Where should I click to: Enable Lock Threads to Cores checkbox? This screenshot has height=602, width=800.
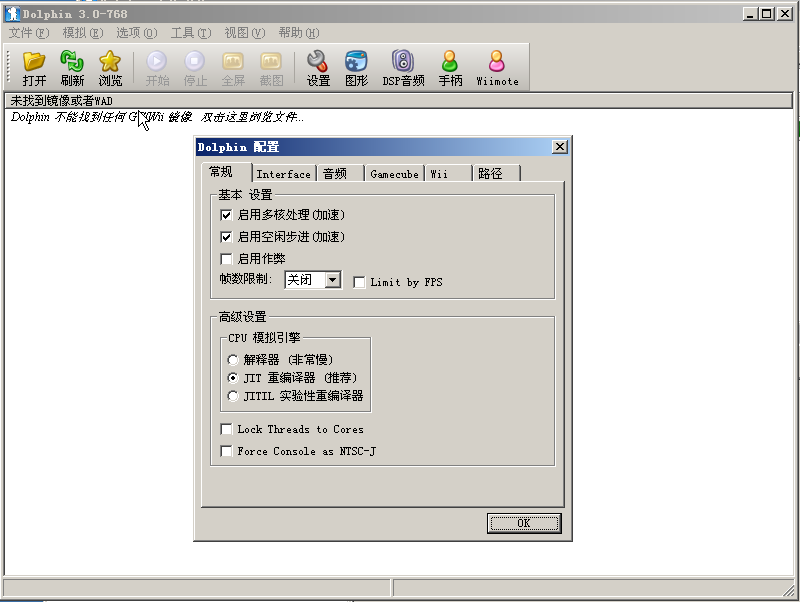[x=226, y=429]
